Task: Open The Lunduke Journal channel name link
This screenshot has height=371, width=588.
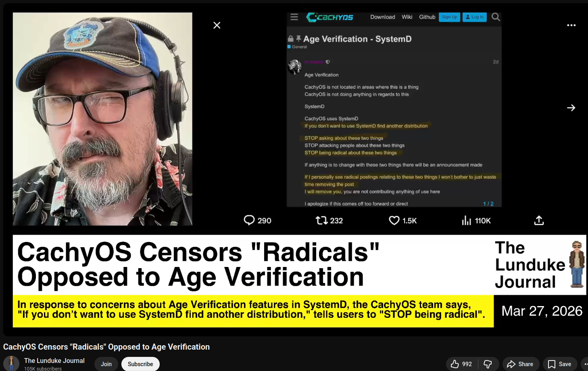Action: click(54, 361)
